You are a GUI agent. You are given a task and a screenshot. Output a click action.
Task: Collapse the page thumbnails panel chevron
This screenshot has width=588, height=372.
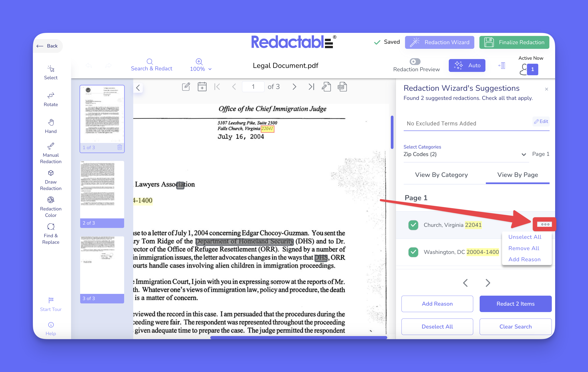[138, 88]
